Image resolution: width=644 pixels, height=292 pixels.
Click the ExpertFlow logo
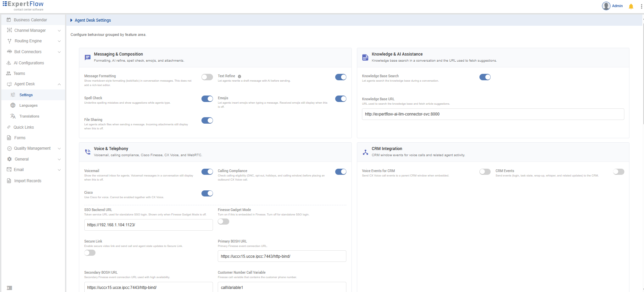(x=23, y=6)
